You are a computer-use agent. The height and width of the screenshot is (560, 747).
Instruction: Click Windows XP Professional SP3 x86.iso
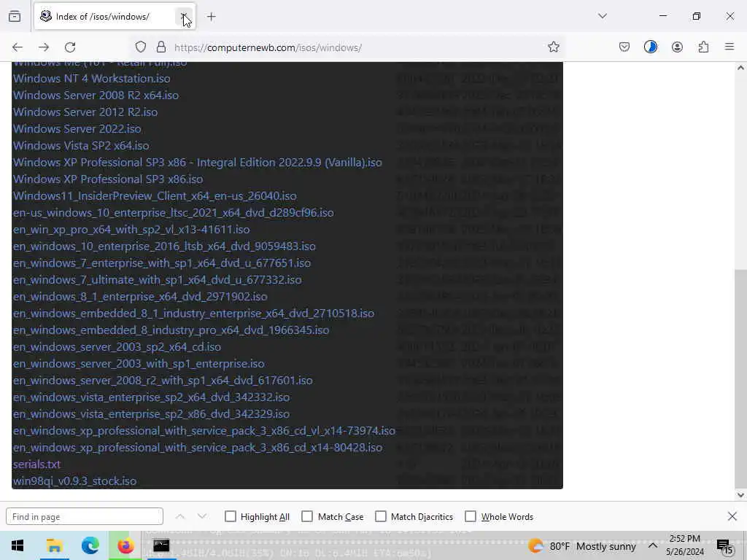[108, 179]
